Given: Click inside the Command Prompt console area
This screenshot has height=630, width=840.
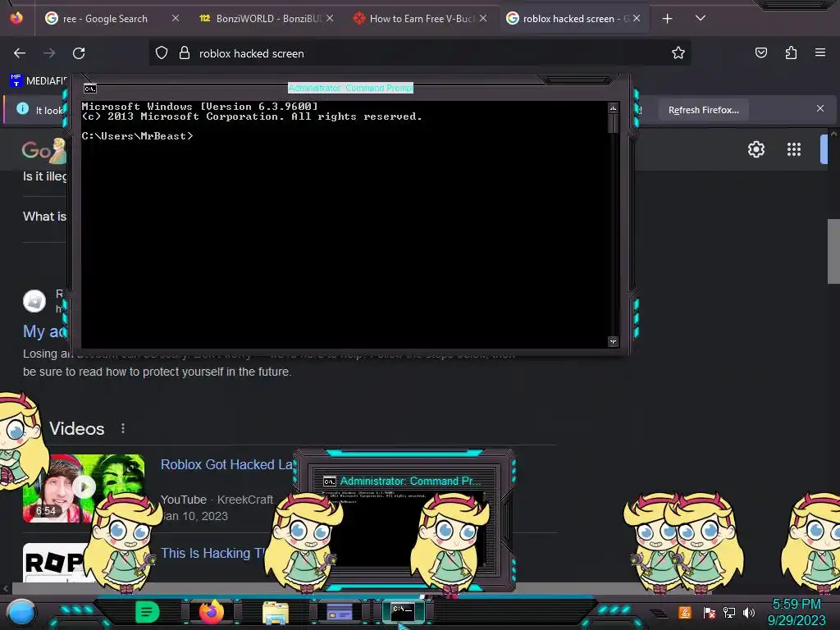Looking at the screenshot, I should tap(345, 225).
